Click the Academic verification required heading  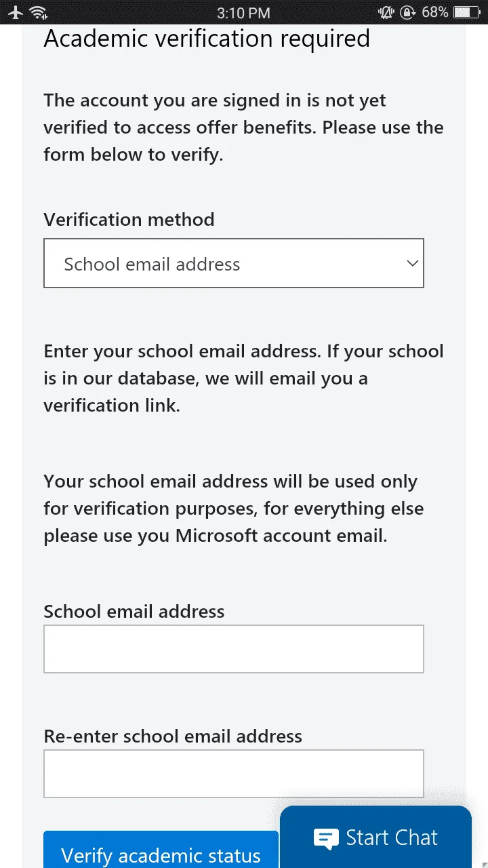(207, 39)
